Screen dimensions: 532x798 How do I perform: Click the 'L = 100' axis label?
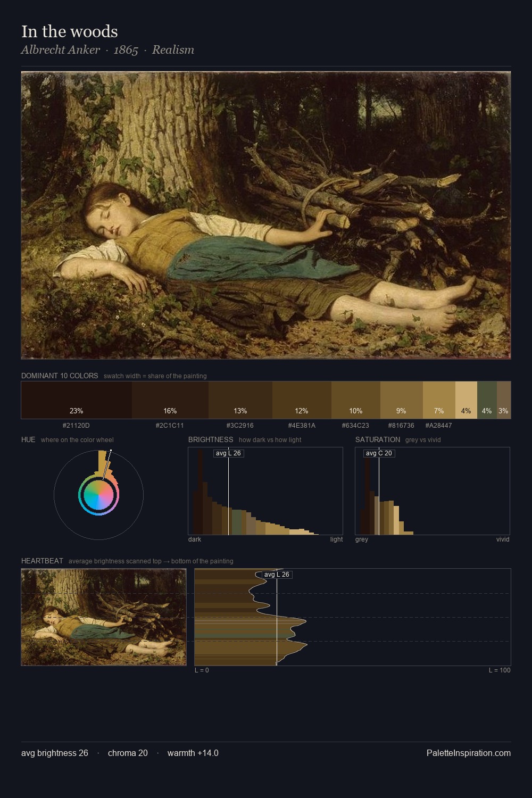(x=500, y=670)
